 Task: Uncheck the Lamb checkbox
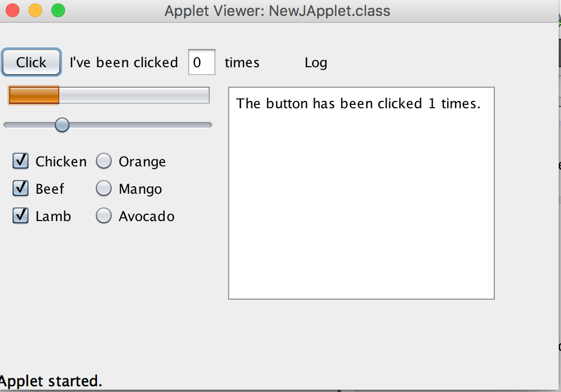(20, 216)
